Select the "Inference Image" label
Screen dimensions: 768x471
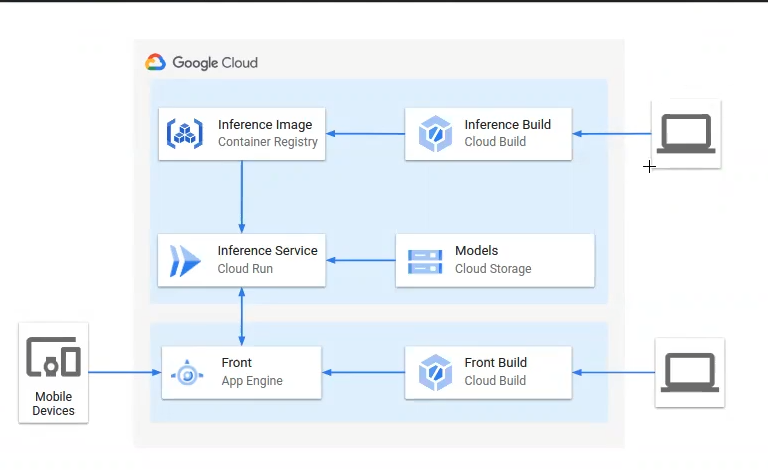point(265,125)
